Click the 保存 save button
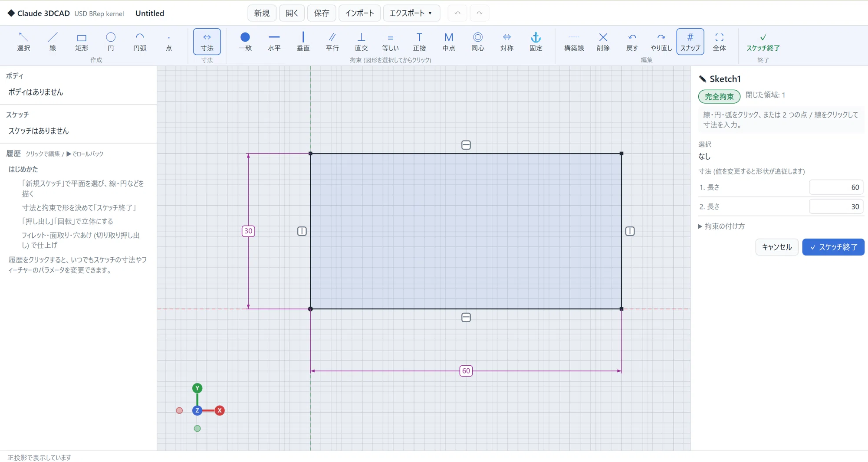Screen dimensions: 868x462 click(322, 13)
